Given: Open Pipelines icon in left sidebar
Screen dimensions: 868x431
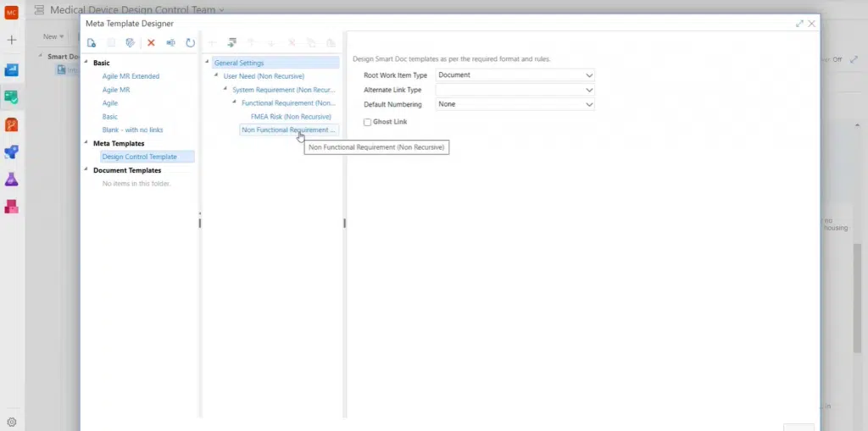Looking at the screenshot, I should 12,152.
